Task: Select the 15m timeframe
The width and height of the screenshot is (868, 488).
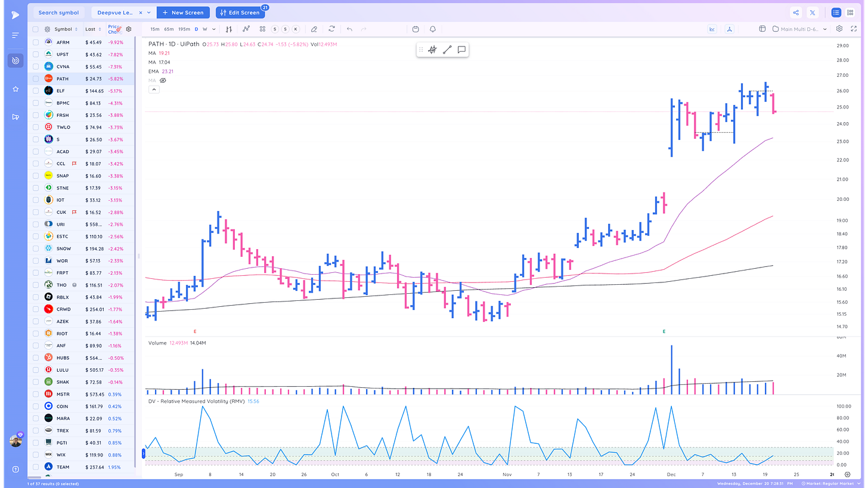Action: point(154,29)
